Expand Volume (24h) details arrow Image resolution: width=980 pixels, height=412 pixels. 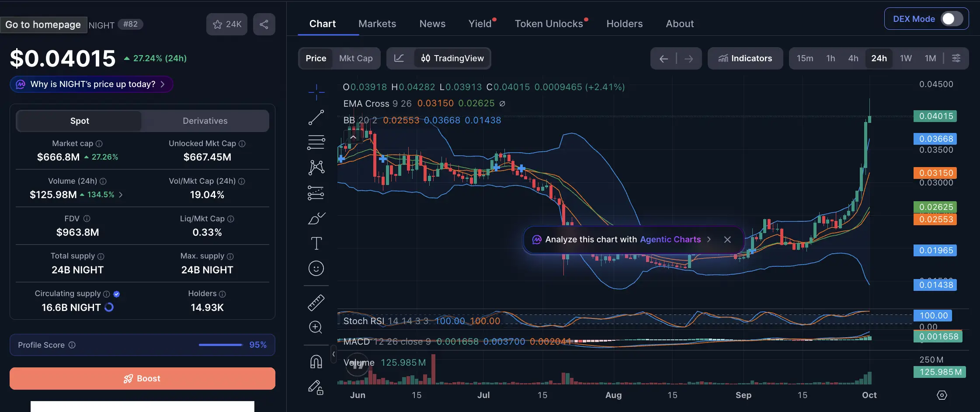tap(121, 195)
